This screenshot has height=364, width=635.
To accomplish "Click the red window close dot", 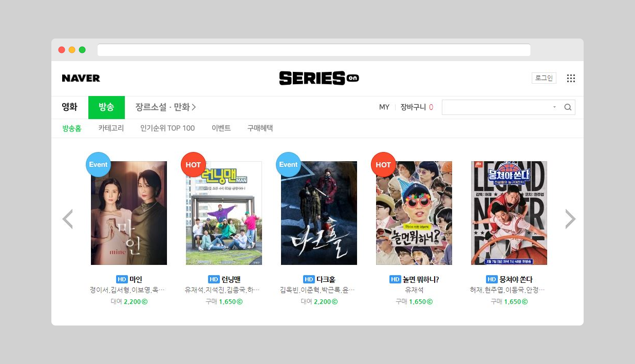I will [62, 50].
